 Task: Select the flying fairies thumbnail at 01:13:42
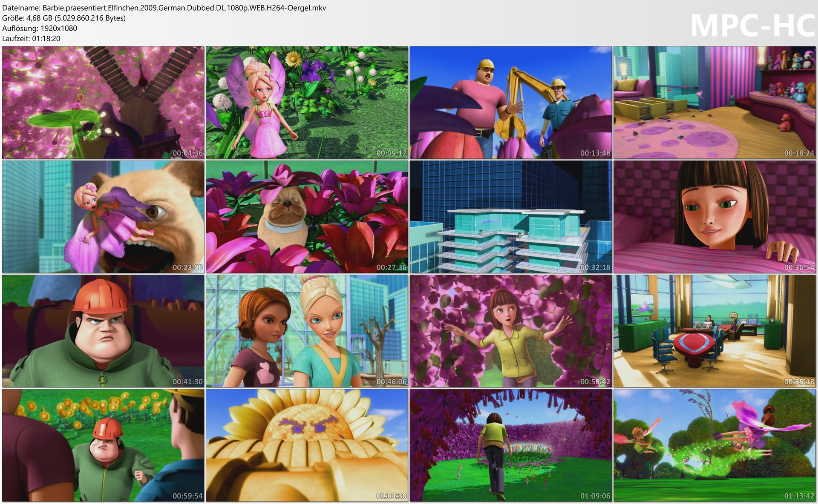click(714, 445)
